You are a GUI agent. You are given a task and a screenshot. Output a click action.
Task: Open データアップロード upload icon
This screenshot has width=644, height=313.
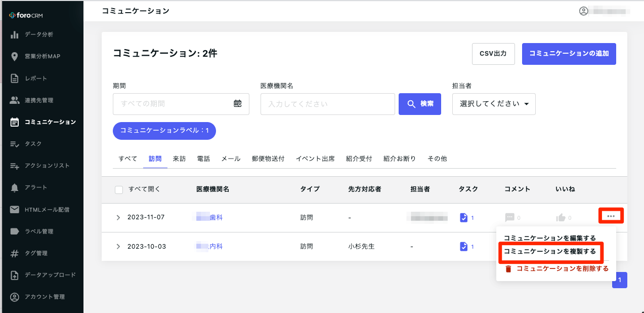[x=15, y=275]
